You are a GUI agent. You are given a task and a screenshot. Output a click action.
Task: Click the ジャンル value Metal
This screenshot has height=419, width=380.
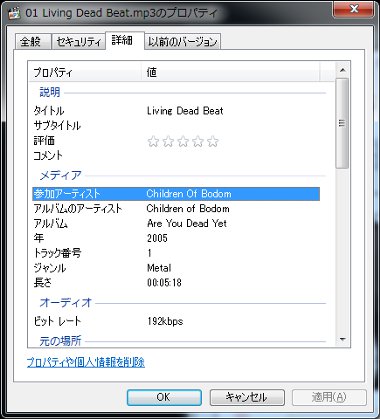pos(159,268)
